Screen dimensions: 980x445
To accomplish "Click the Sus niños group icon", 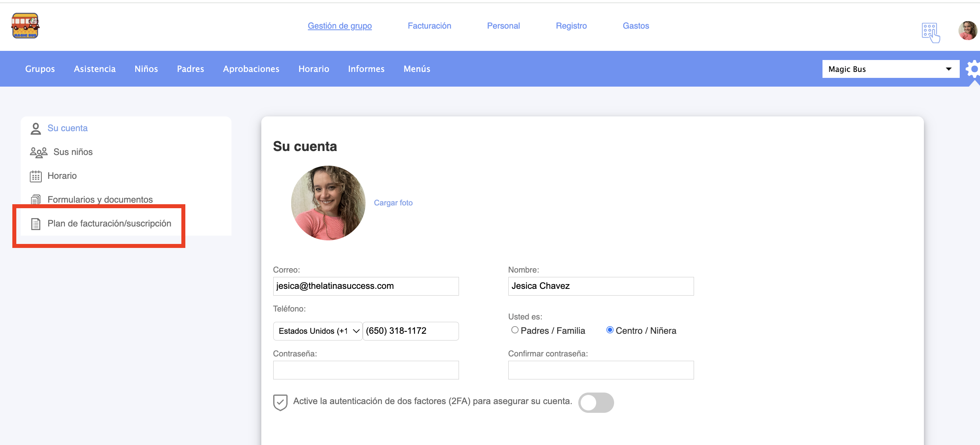I will [x=38, y=152].
